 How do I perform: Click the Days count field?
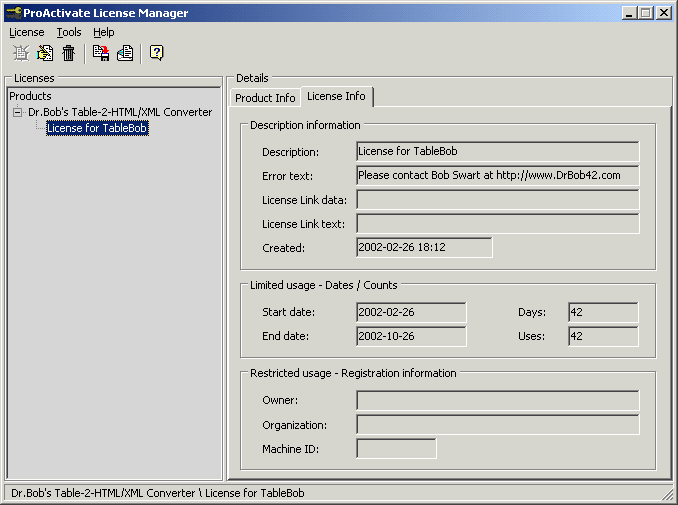pos(603,312)
